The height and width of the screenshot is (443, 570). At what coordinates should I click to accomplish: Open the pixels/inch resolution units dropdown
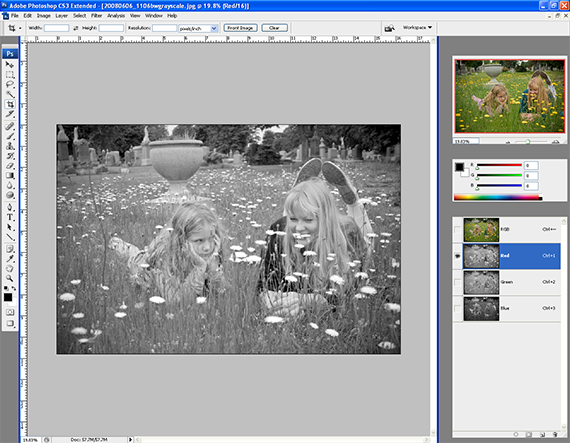click(x=214, y=28)
